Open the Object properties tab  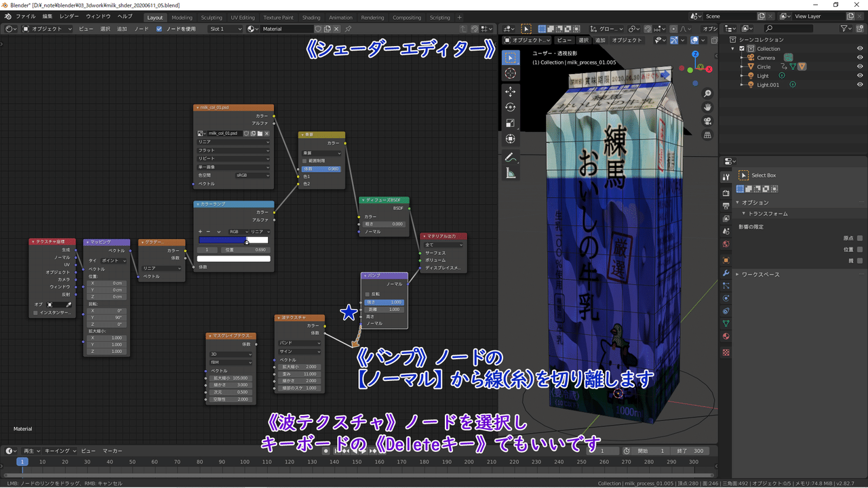click(726, 260)
